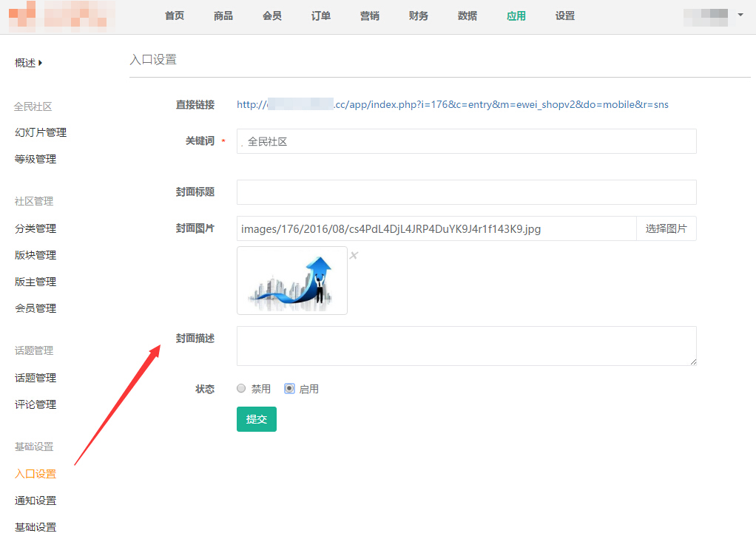Viewport: 756px width, 553px height.
Task: Click the 封面描述 textarea
Action: (x=466, y=346)
